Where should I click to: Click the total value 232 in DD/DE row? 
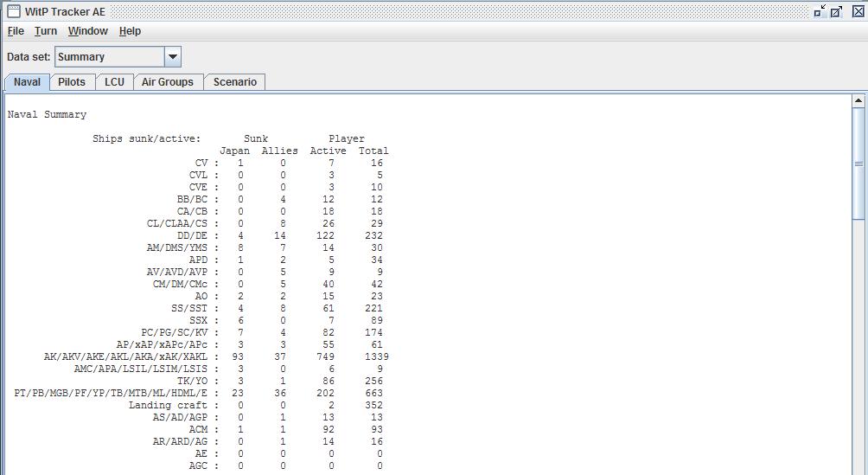tap(373, 235)
